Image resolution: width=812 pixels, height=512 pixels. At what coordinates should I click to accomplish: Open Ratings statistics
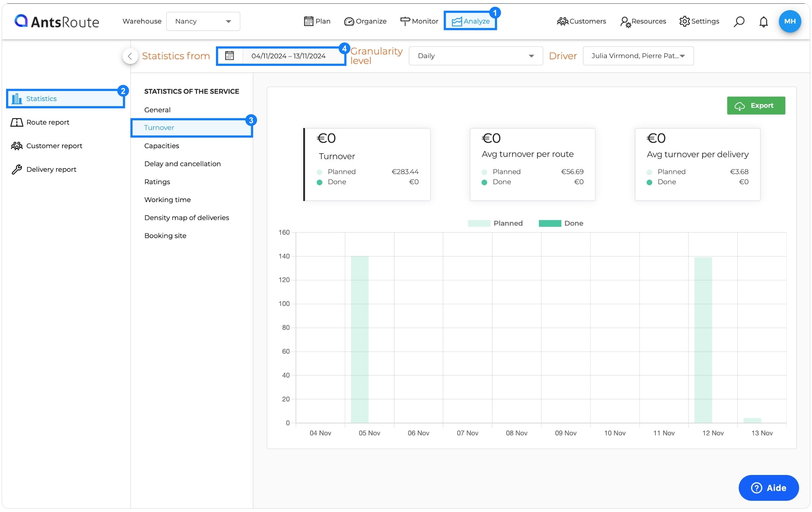(x=157, y=181)
